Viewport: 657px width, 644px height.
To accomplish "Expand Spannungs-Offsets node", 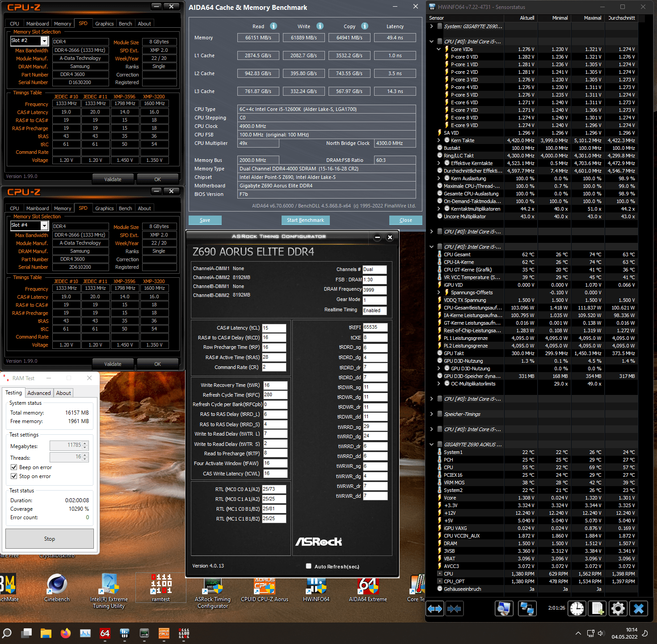I will coord(438,292).
